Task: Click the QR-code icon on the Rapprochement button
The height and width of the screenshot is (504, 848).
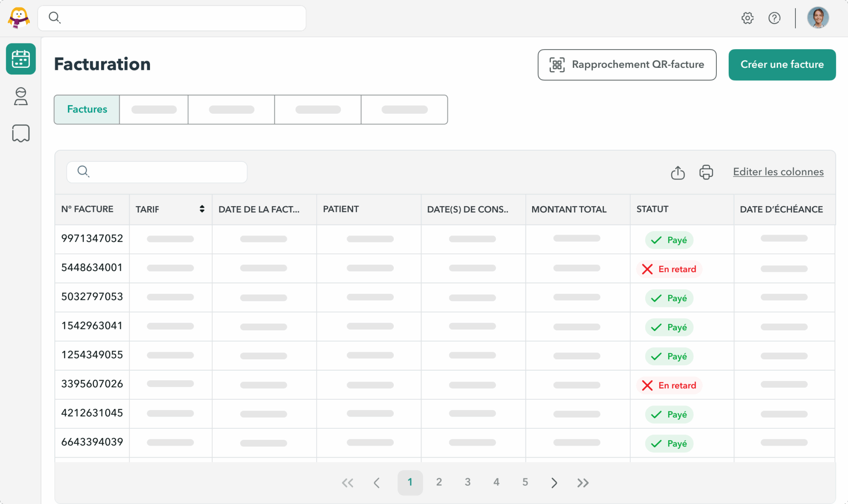Action: [x=556, y=65]
